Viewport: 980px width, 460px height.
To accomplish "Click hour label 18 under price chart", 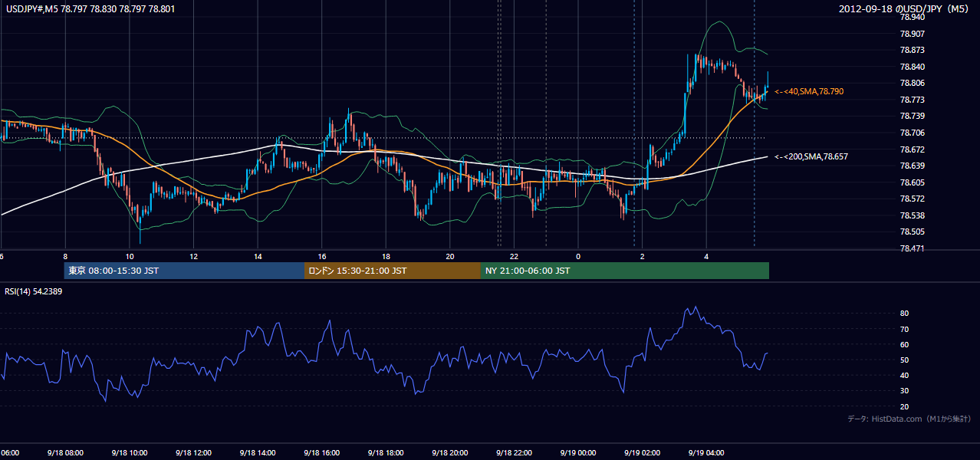I will coord(386,257).
